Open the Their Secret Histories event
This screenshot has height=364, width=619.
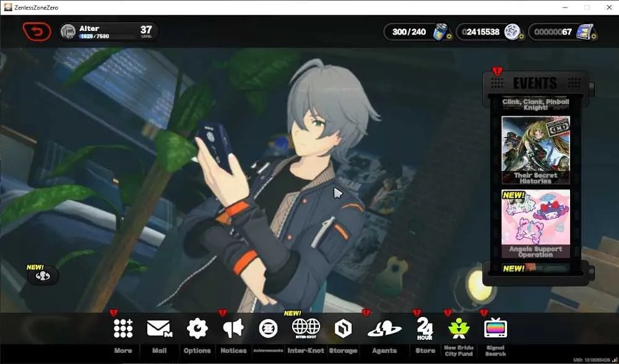pos(535,150)
